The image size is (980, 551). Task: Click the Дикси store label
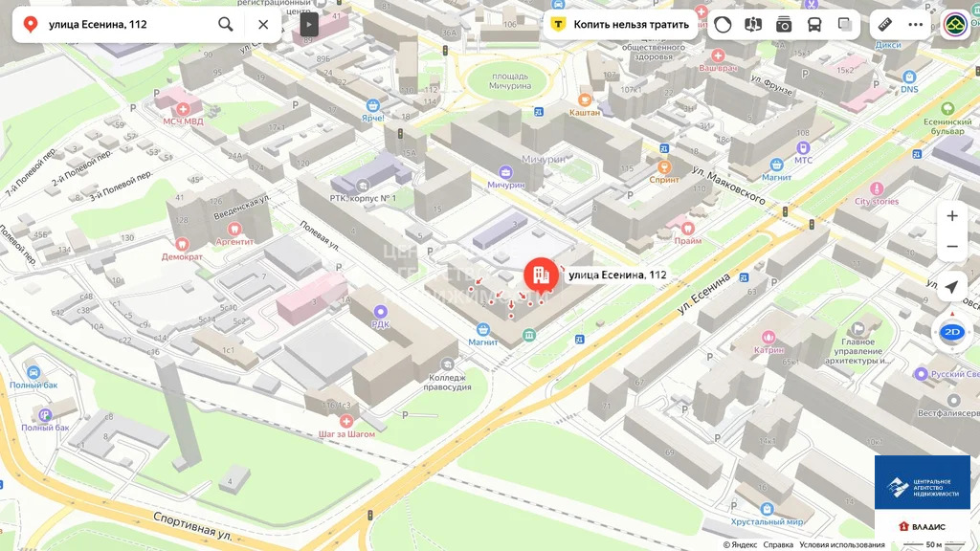(888, 45)
